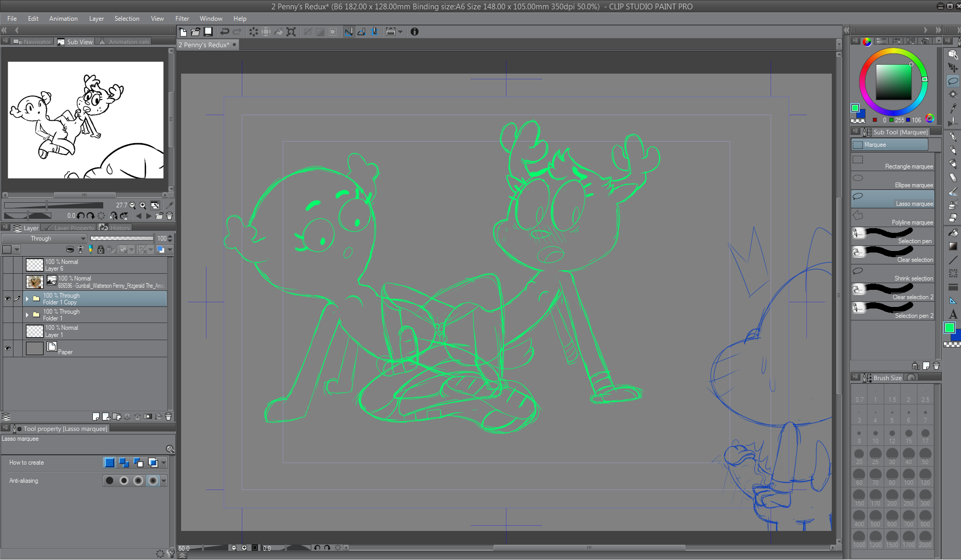The image size is (961, 560).
Task: Delete current Sub View image with trash icon
Action: (169, 216)
